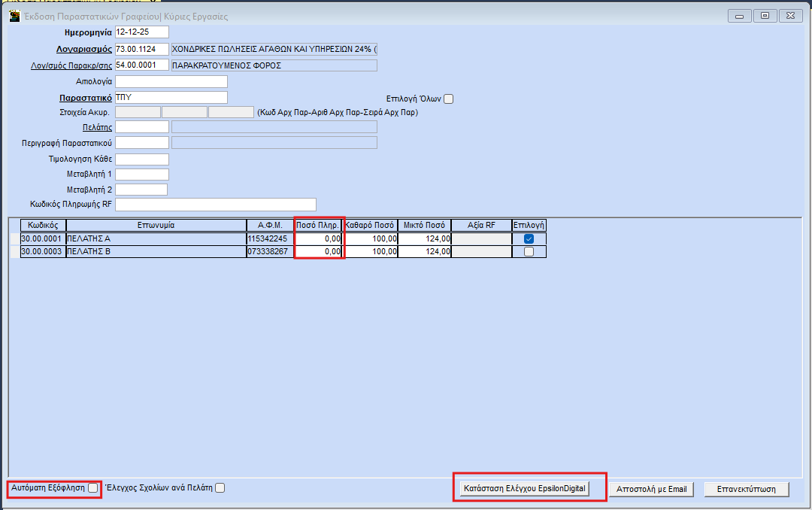Click the Κωδικός Πληρωμής RF field
812x510 pixels.
click(215, 205)
